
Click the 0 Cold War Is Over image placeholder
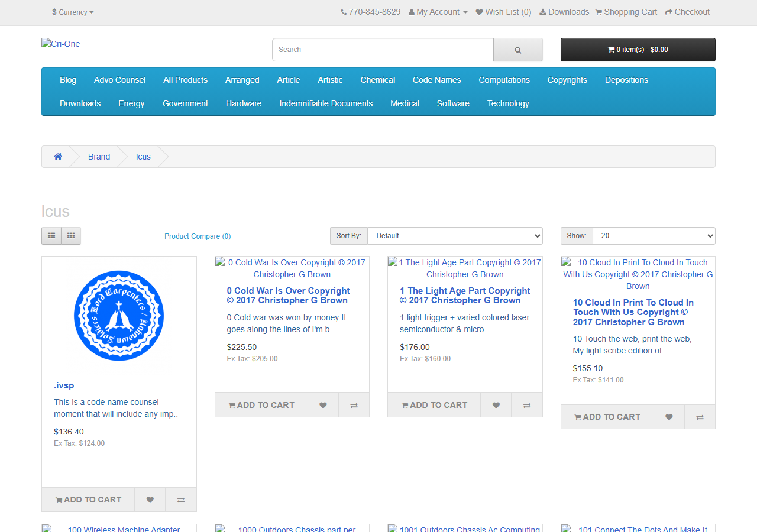pyautogui.click(x=292, y=268)
